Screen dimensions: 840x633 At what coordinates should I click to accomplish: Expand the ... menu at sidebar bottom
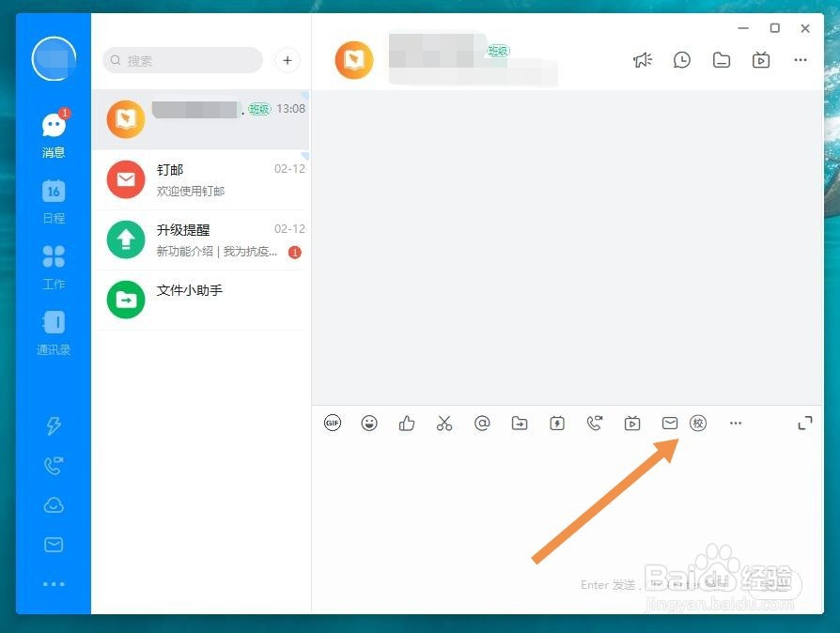pos(54,583)
